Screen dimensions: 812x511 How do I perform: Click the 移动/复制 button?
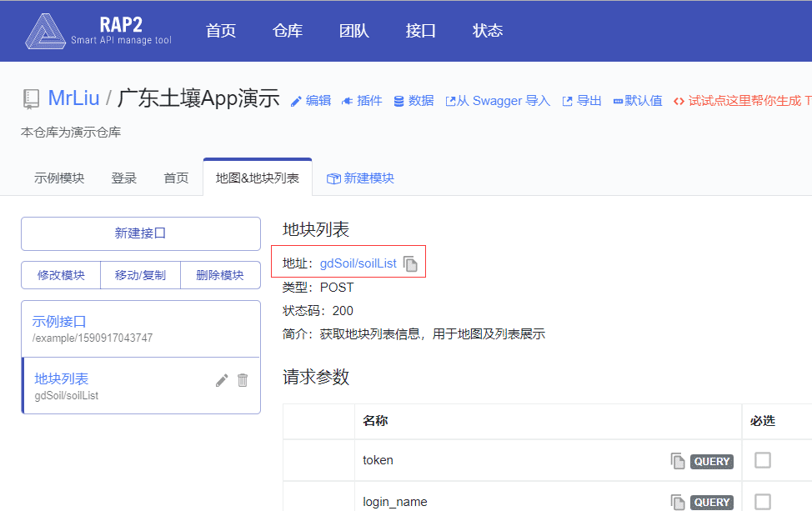[140, 275]
